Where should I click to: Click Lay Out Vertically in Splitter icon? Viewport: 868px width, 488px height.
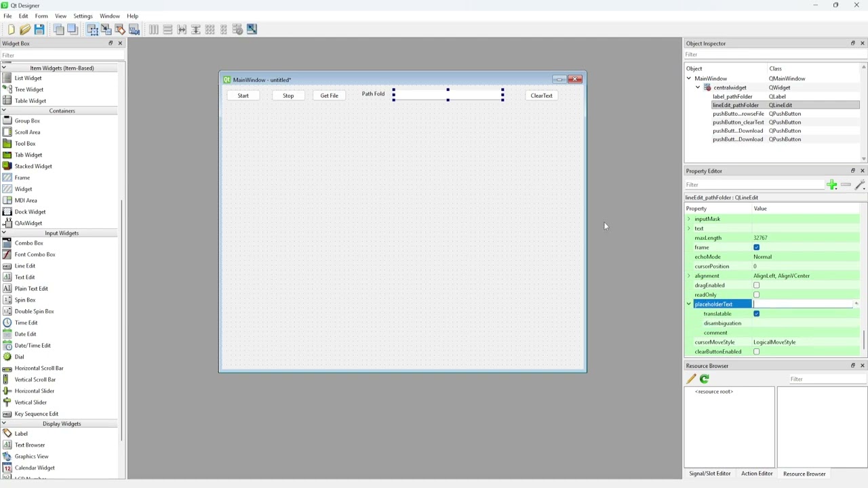pyautogui.click(x=196, y=29)
